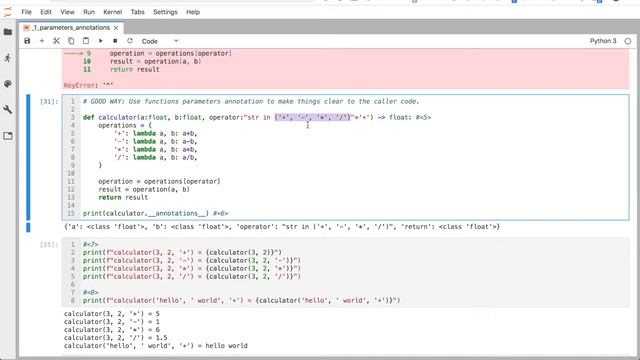
Task: Open the cell type Code dropdown
Action: (160, 41)
